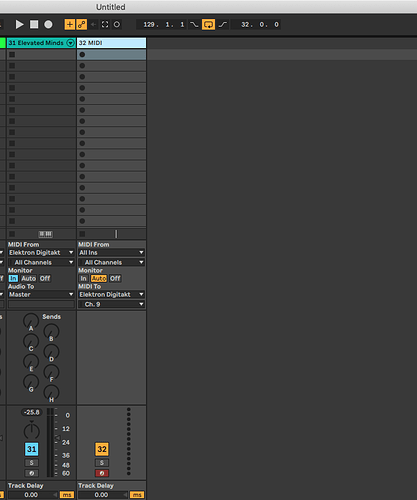Arm the Arrangement Record circle button
The image size is (417, 500).
pyautogui.click(x=48, y=24)
